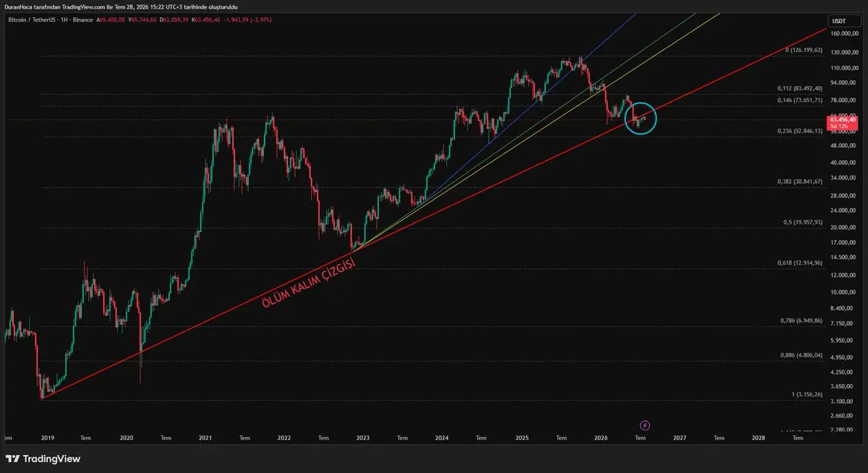Select the ÖLÜM KALIM ÇİZGİSİ text annotation
This screenshot has height=473, width=868.
pyautogui.click(x=309, y=284)
